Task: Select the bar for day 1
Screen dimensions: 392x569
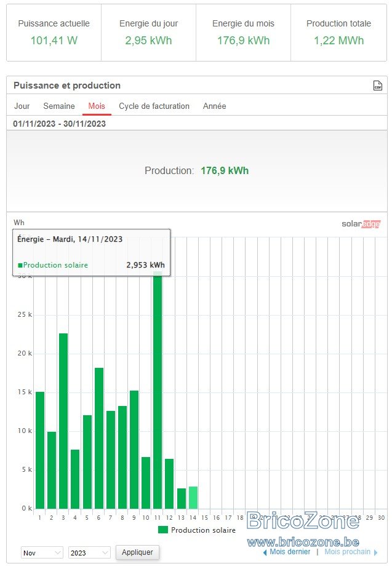Action: tap(40, 450)
